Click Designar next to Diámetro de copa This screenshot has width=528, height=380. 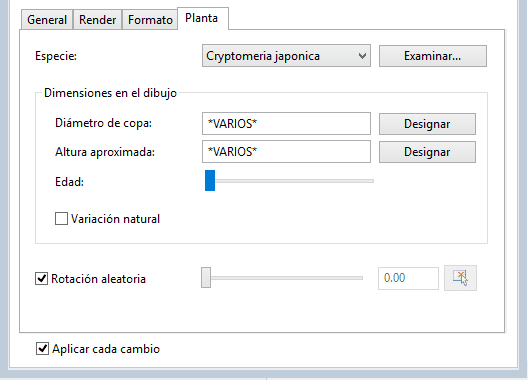click(x=427, y=124)
